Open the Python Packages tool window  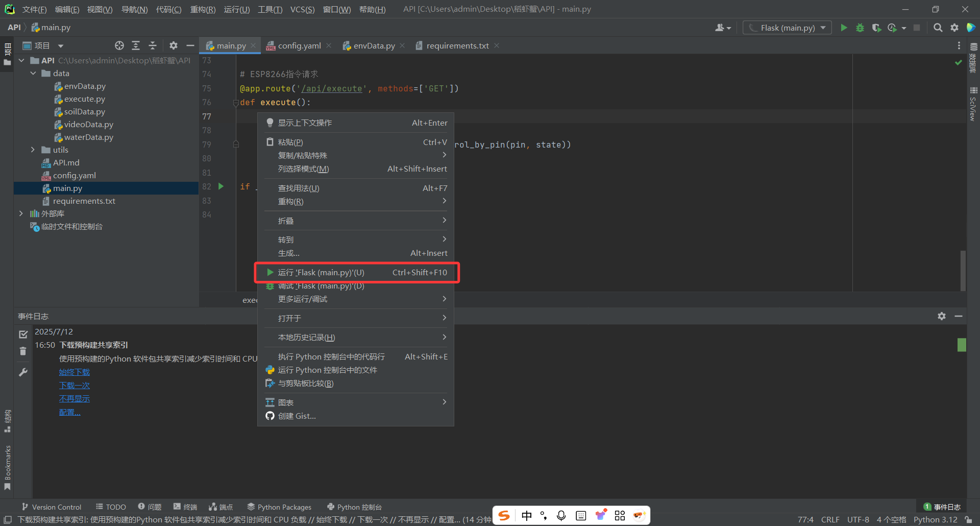[279, 507]
